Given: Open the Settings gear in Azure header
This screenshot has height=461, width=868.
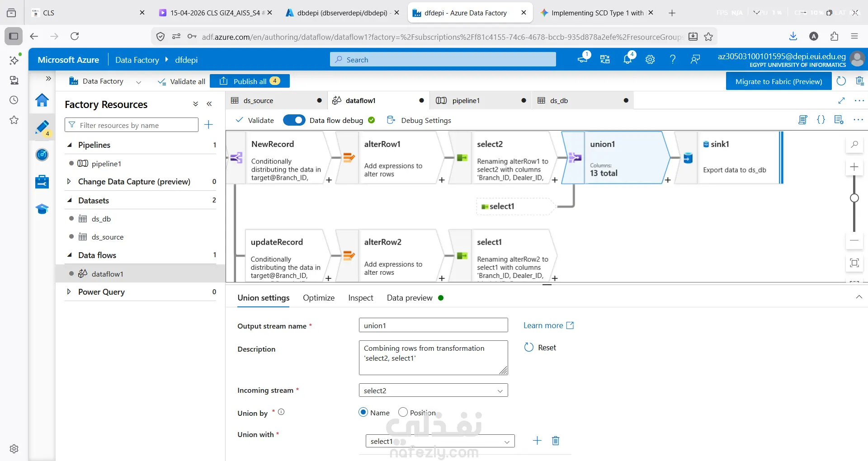Looking at the screenshot, I should tap(650, 59).
